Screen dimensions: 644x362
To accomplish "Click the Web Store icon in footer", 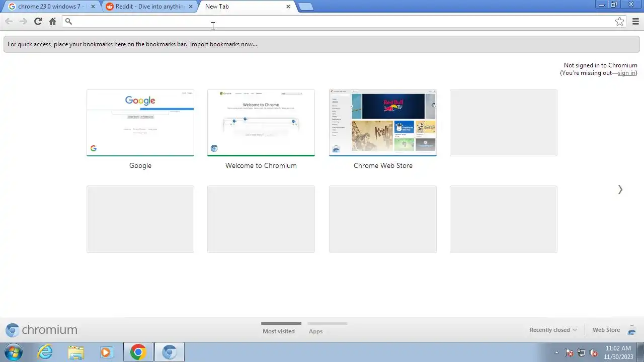I will pyautogui.click(x=632, y=330).
